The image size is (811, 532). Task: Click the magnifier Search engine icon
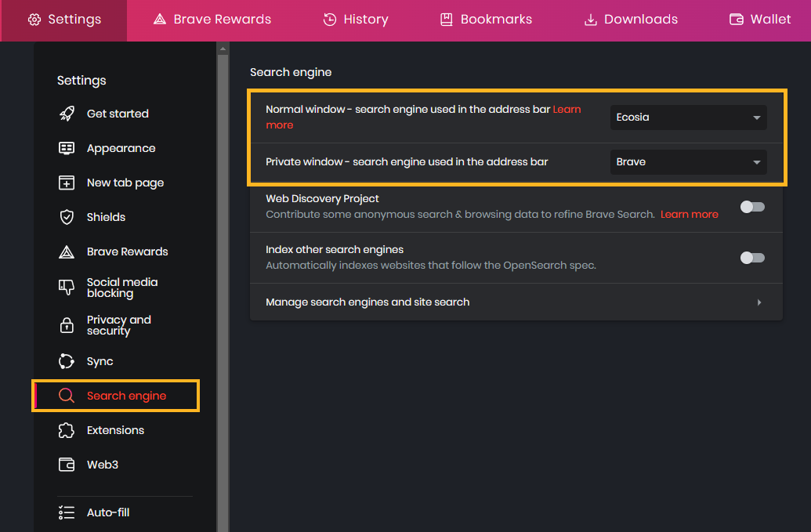[67, 396]
